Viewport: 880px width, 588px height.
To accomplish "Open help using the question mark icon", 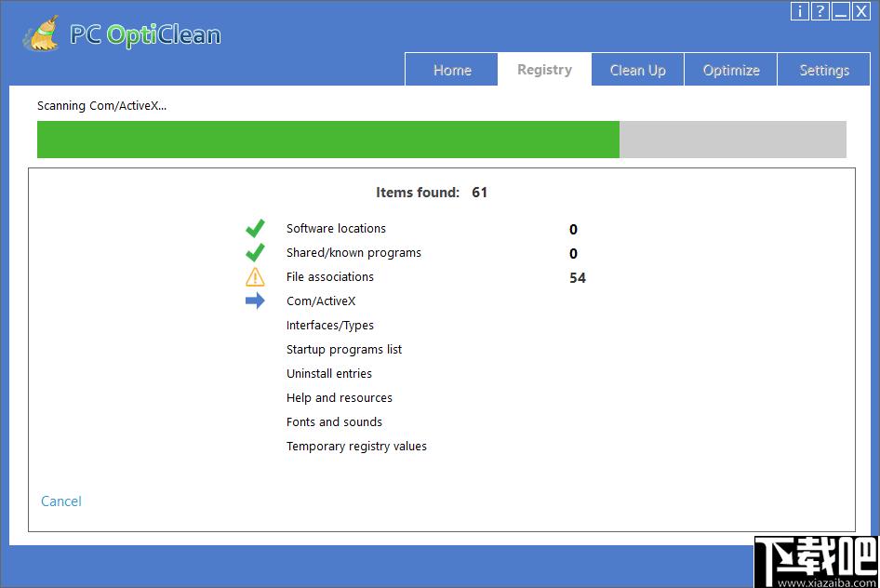I will pyautogui.click(x=820, y=11).
